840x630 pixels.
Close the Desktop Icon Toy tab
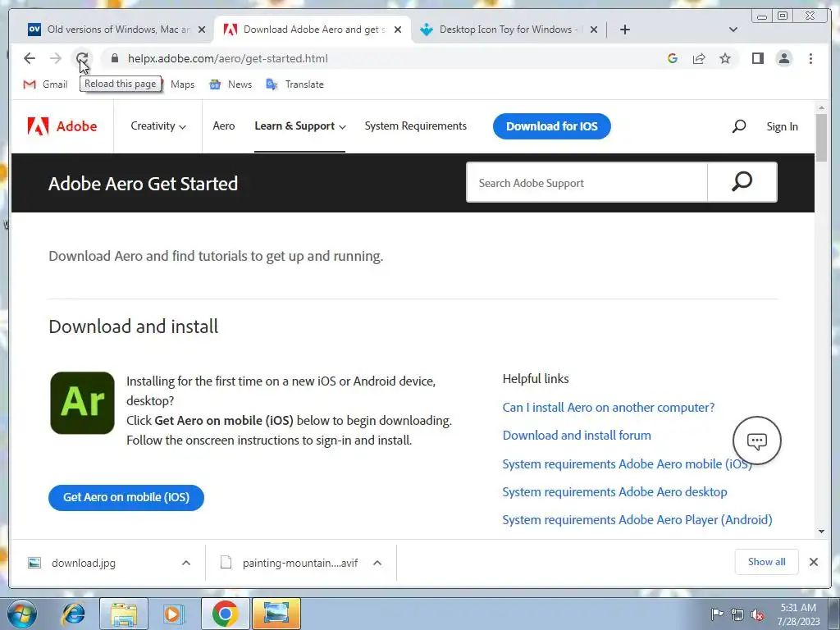[594, 30]
